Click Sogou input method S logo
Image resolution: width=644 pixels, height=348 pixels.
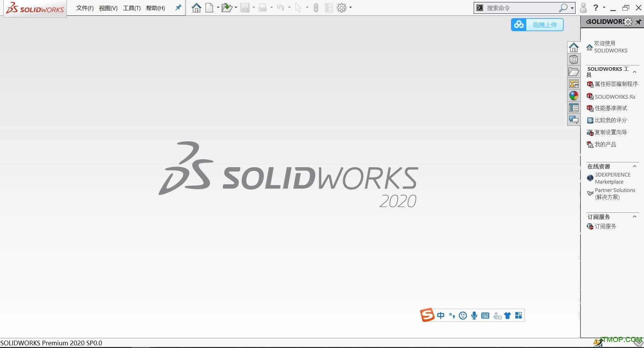pyautogui.click(x=427, y=315)
